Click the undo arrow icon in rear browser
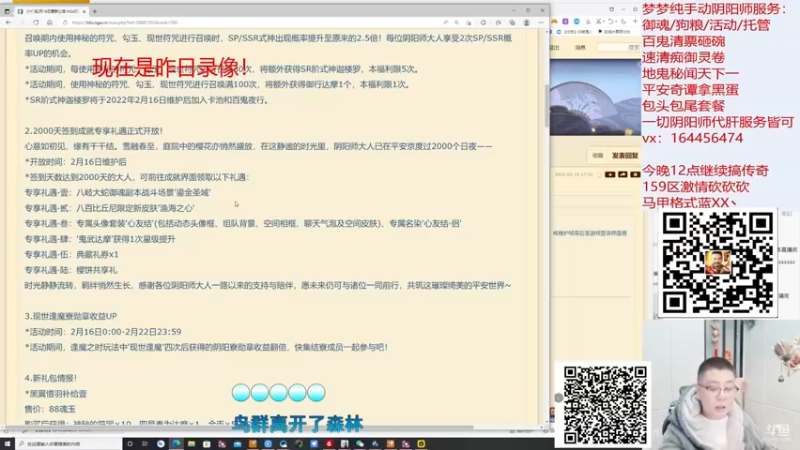This screenshot has height=450, width=800. point(612,21)
